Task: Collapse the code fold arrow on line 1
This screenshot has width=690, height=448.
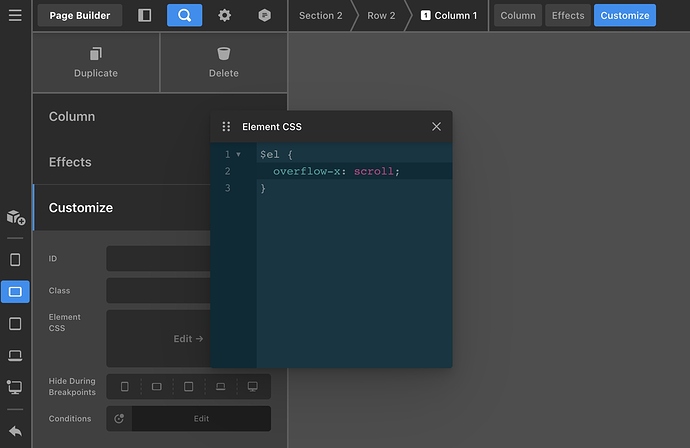Action: (238, 155)
